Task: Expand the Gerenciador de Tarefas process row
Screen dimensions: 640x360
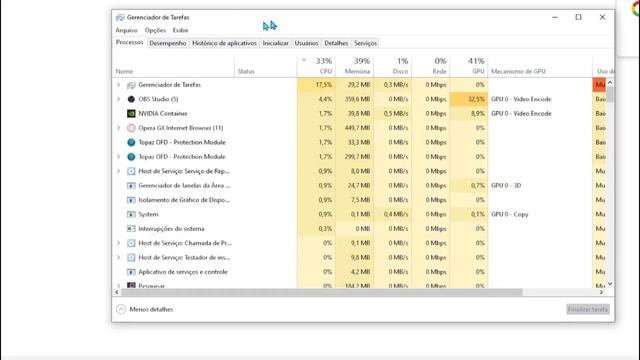Action: [118, 85]
